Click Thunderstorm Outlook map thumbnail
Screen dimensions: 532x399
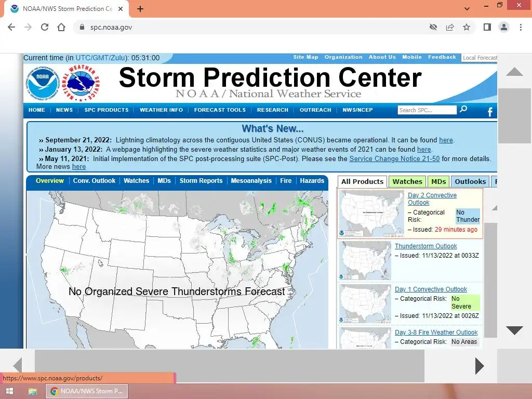coord(365,261)
